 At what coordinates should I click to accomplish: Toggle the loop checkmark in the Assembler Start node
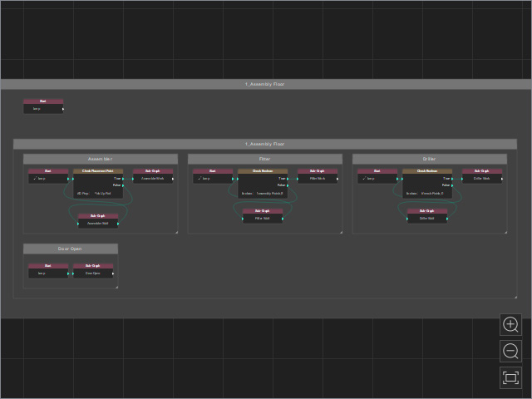click(35, 178)
